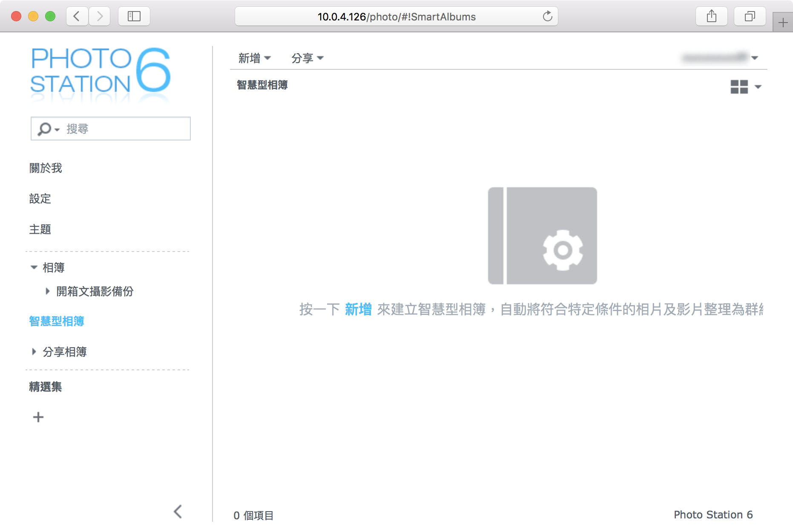This screenshot has width=793, height=532.
Task: Click the Photo Station 6 logo
Action: click(x=101, y=71)
